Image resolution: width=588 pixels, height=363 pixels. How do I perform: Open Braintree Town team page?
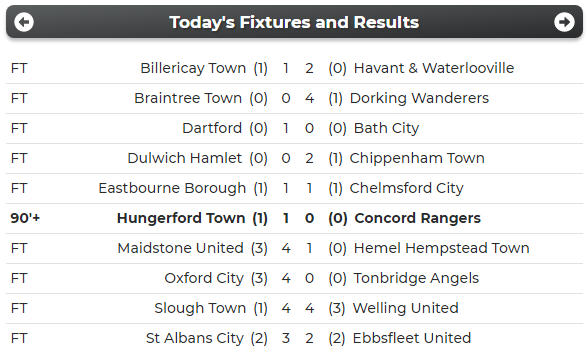click(188, 98)
